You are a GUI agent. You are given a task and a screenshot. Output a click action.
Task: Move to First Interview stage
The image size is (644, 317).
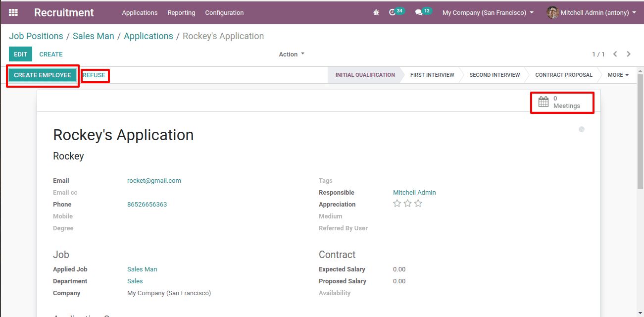(x=432, y=75)
